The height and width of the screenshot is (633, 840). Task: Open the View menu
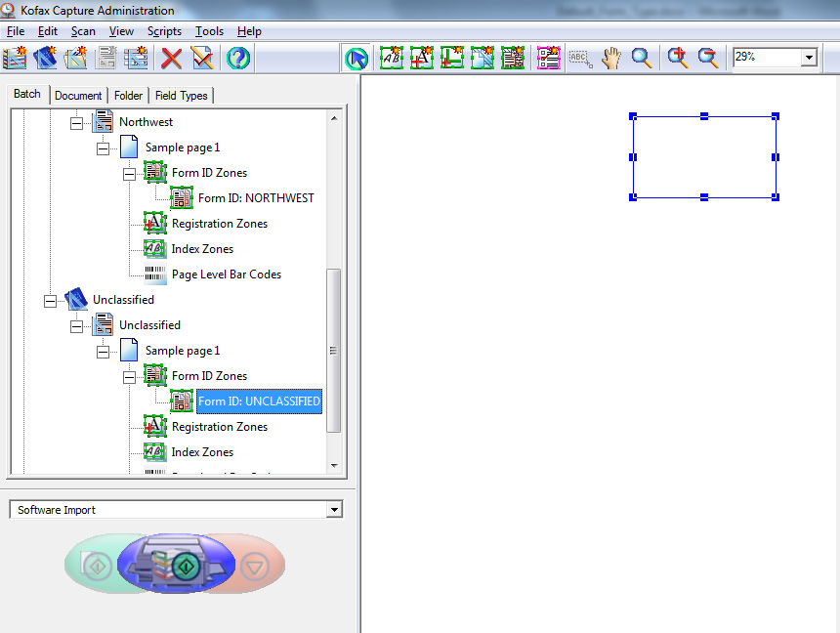122,31
